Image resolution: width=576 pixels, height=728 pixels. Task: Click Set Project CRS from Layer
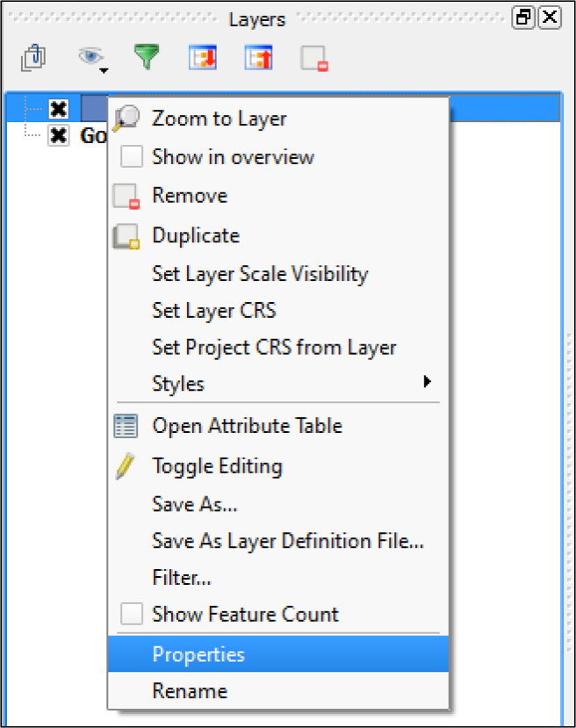click(x=274, y=347)
